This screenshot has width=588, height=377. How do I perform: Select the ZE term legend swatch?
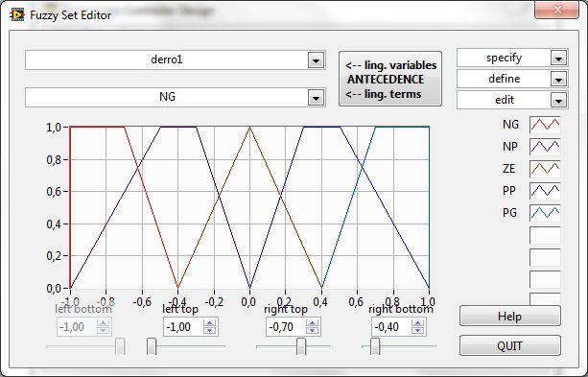(545, 169)
